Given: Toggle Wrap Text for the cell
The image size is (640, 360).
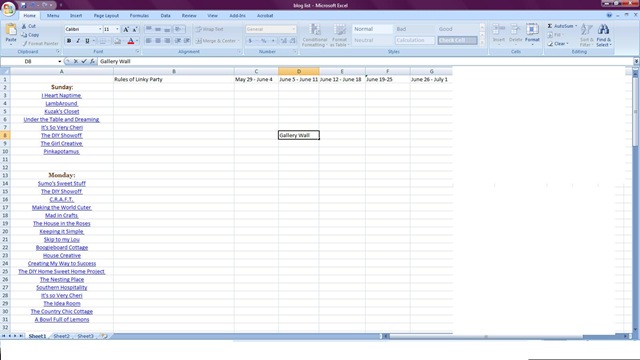Looking at the screenshot, I should (209, 29).
